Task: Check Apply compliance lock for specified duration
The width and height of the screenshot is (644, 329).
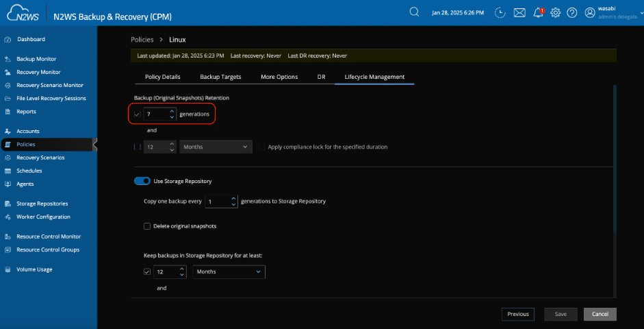Action: point(261,147)
